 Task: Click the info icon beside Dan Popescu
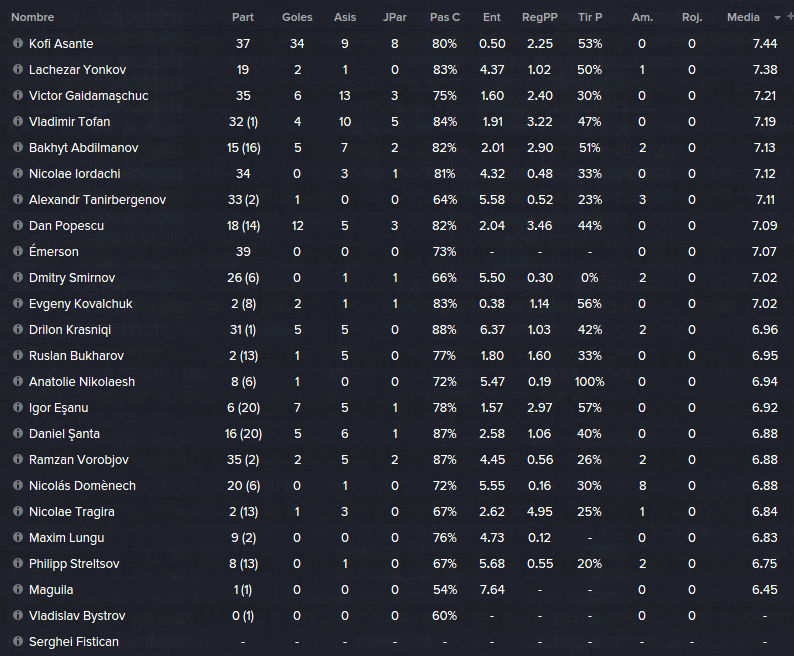click(x=18, y=225)
